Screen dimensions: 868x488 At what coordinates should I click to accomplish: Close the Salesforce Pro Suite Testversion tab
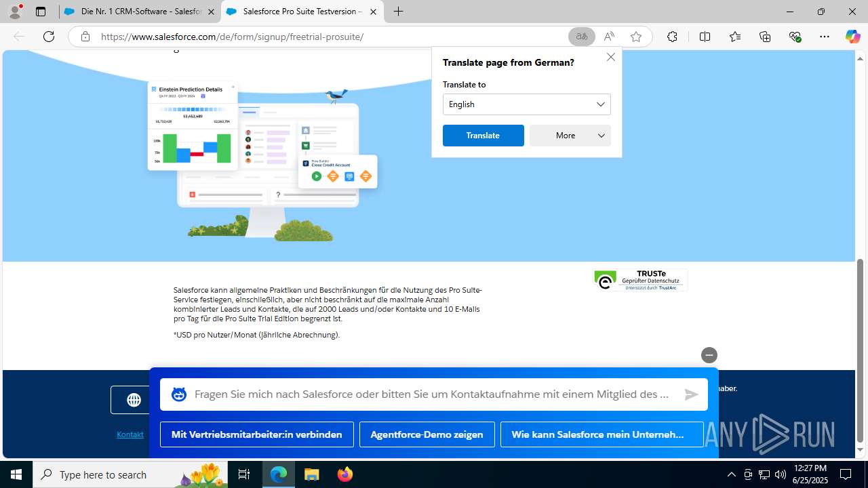373,12
